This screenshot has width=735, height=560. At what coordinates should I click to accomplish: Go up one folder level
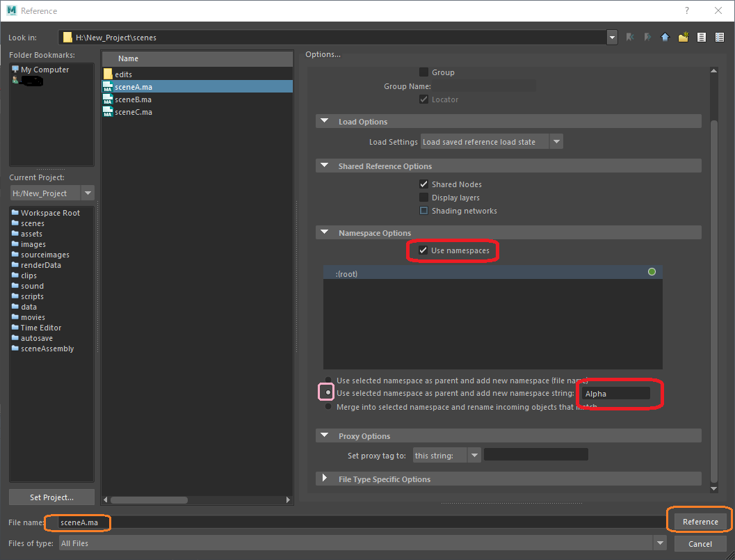point(664,37)
